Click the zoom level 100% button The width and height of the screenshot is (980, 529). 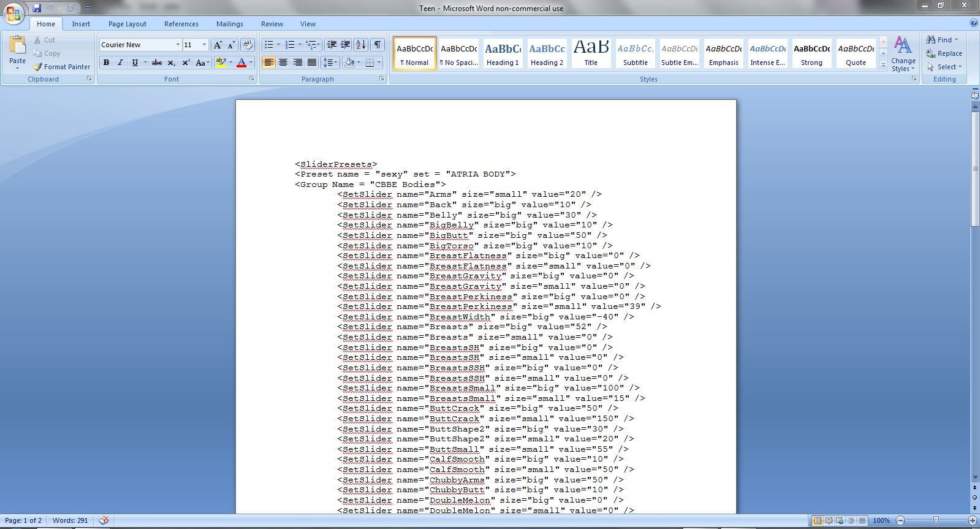pos(881,520)
